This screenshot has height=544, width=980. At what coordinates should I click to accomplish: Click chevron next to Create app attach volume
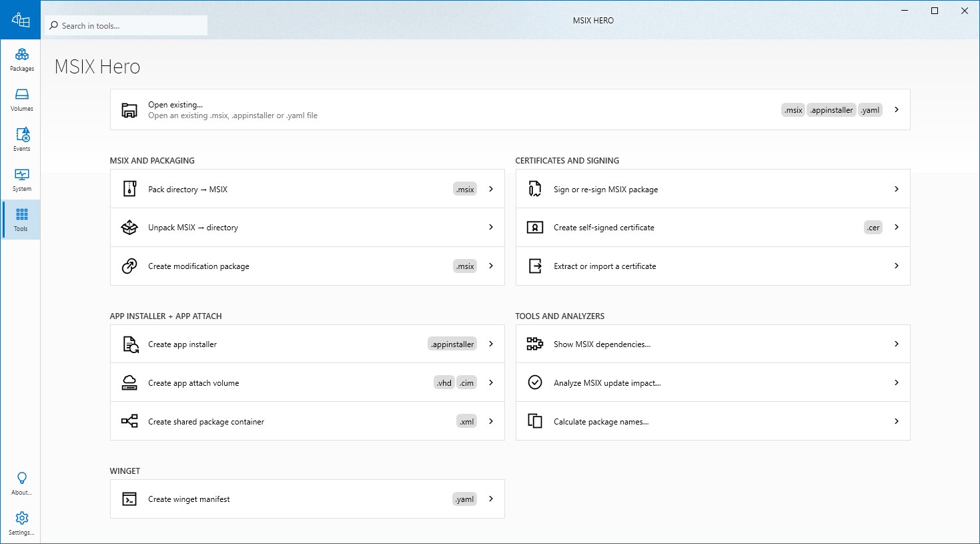tap(491, 382)
